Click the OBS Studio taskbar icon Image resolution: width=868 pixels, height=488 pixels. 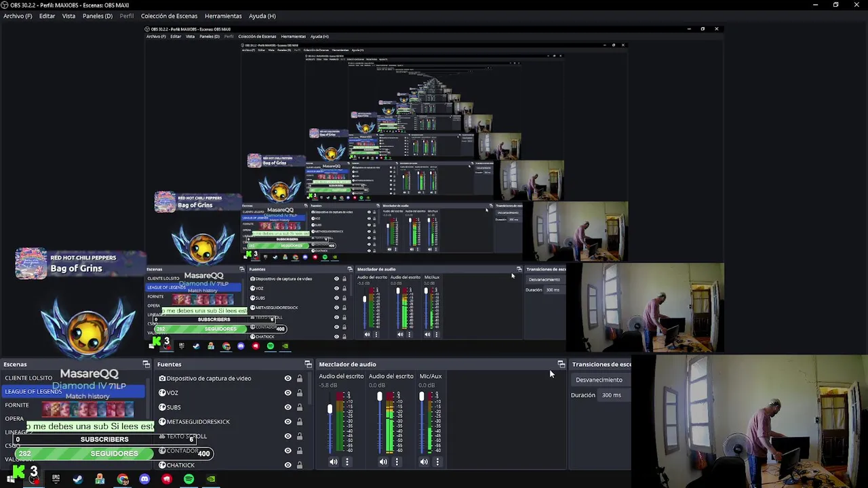point(33,479)
